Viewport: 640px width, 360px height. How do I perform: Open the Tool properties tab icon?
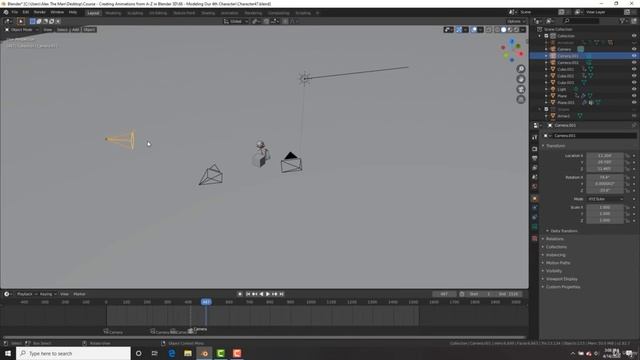click(x=535, y=138)
